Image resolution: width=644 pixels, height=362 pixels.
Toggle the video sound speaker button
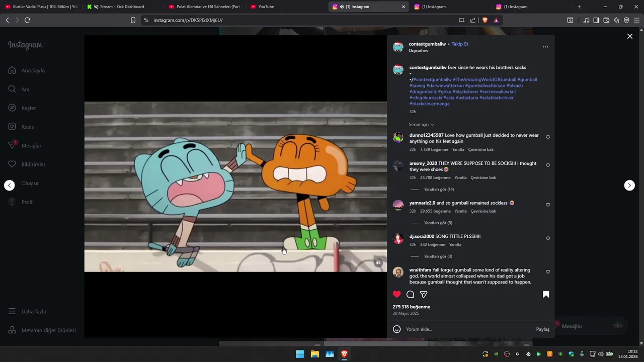pyautogui.click(x=378, y=262)
